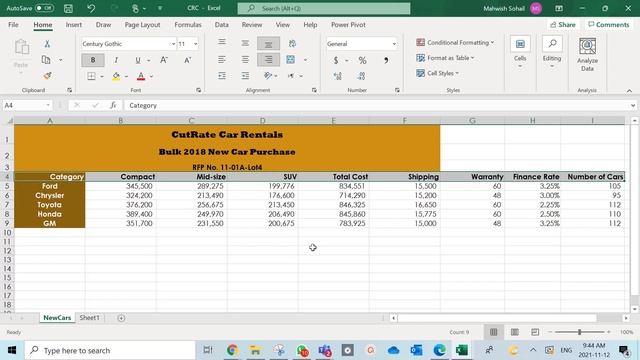Click the Insert Function fx button
Viewport: 640px width, 360px height.
click(113, 105)
